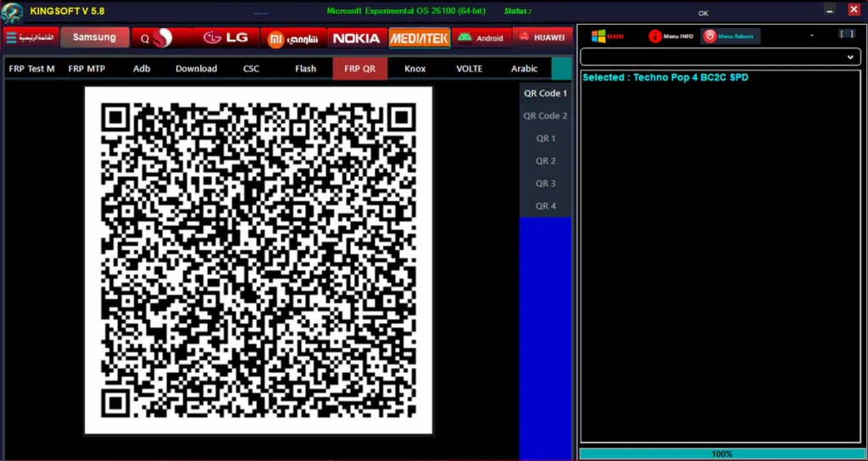Screen dimensions: 868x461
Task: Select the Samsung brand button
Action: (95, 37)
